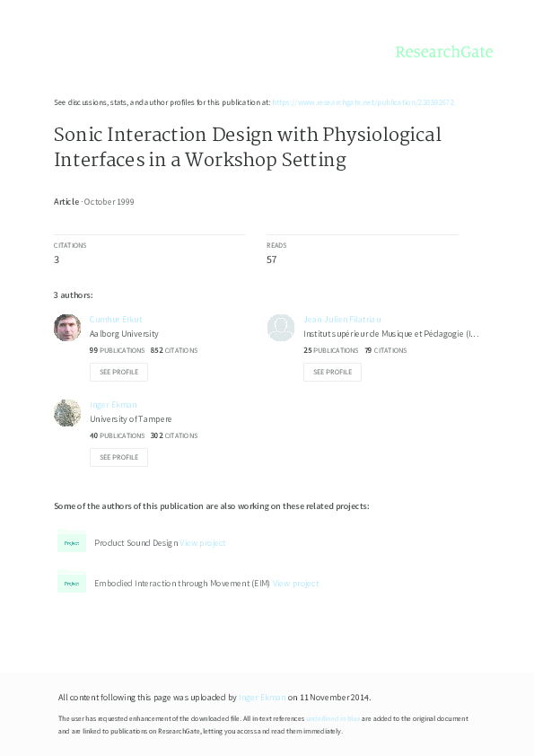Select Aalborg University affiliation text
This screenshot has width=534, height=756.
click(x=124, y=333)
